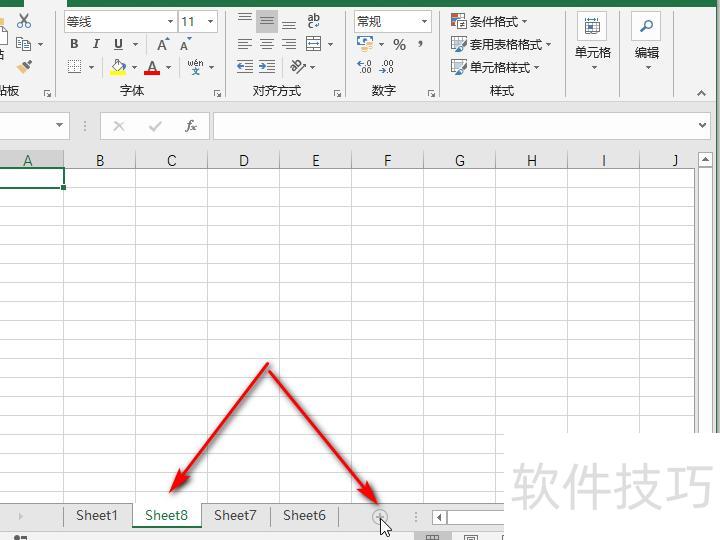720x540 pixels.
Task: Open 条件格式 conditional formatting menu
Action: point(489,21)
